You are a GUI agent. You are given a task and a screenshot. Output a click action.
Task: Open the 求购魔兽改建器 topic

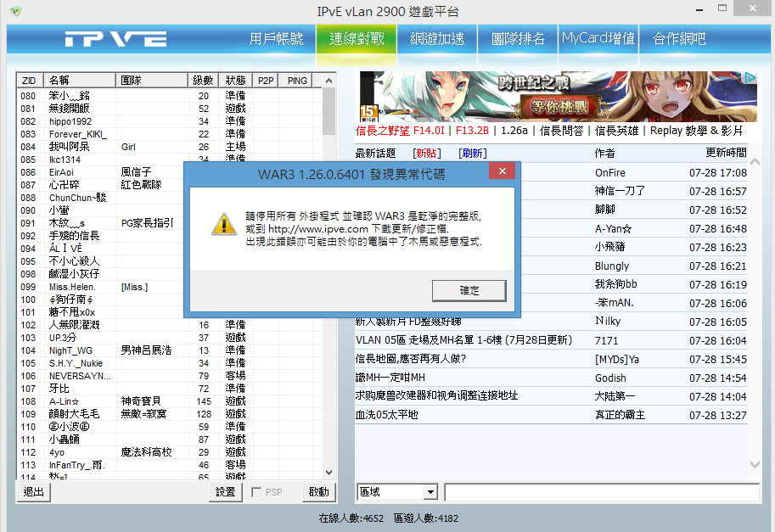[436, 396]
